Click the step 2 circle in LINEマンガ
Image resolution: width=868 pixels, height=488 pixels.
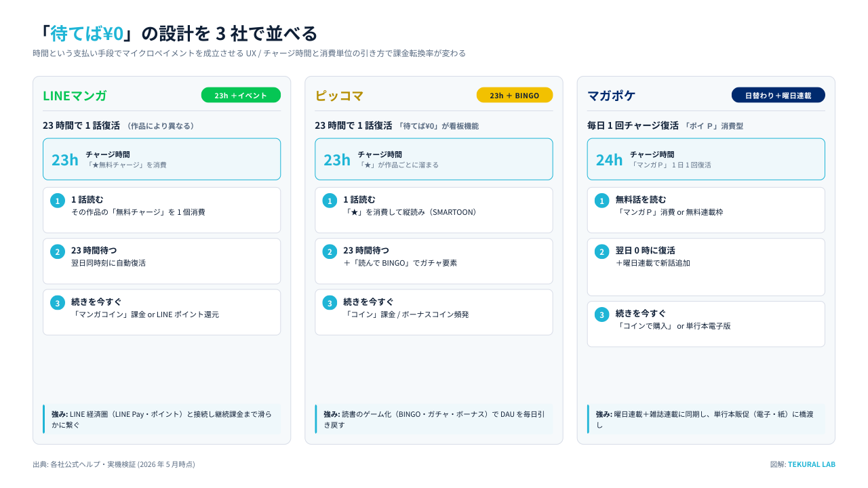pos(58,251)
